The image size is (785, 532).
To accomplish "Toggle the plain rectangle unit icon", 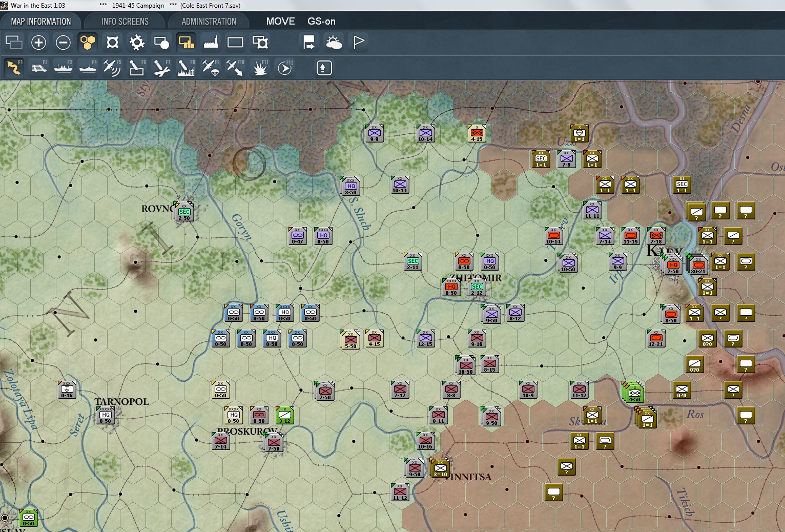I will coord(235,42).
